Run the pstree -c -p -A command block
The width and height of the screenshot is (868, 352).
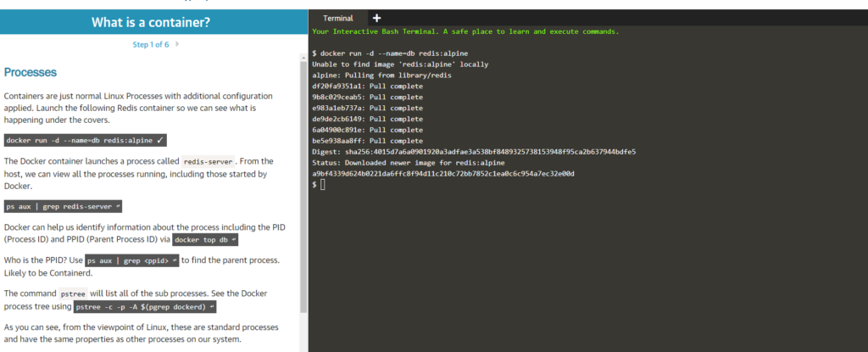(x=145, y=306)
